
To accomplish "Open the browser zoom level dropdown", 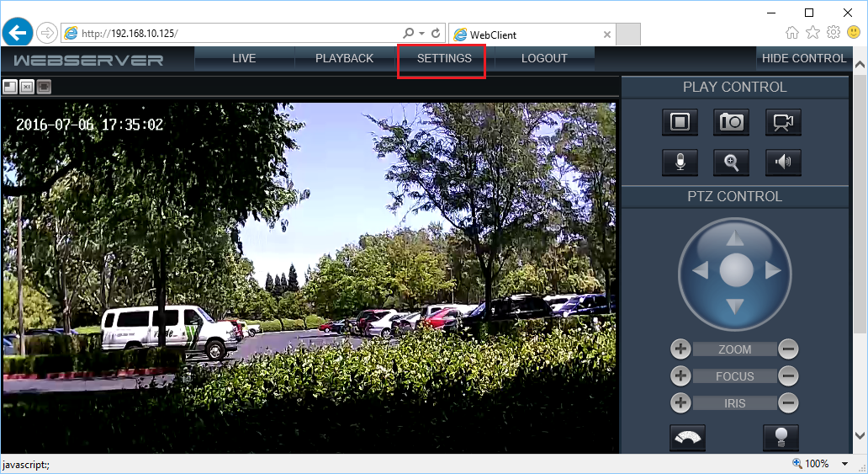I will [x=845, y=464].
